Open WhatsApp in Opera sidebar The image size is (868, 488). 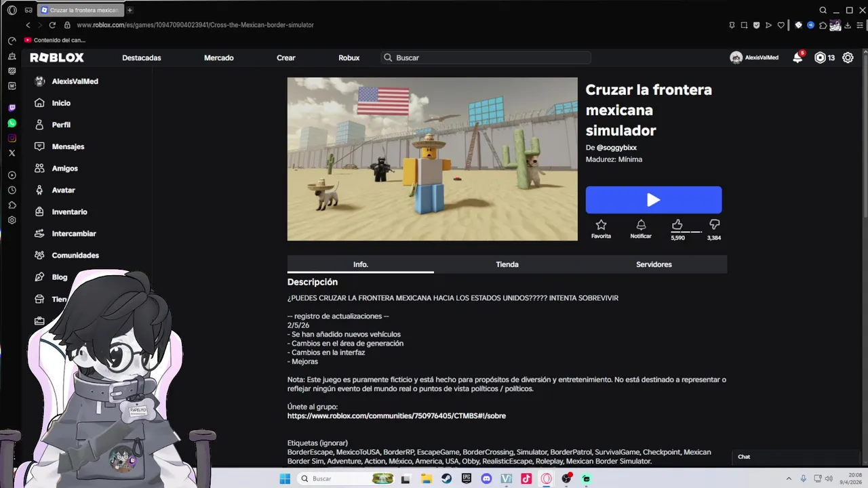tap(12, 123)
